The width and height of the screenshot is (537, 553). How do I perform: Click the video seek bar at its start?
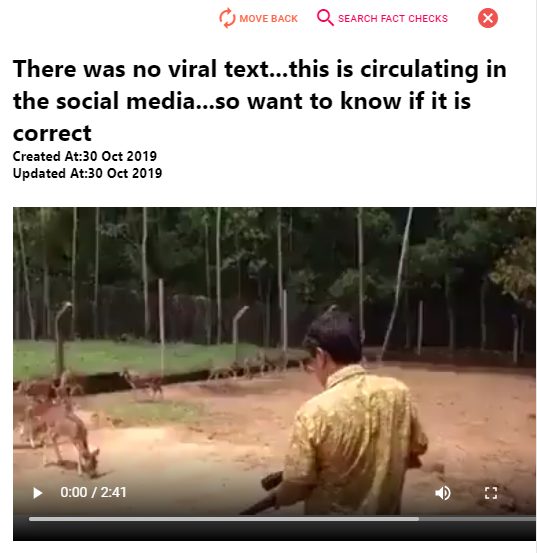(x=30, y=519)
